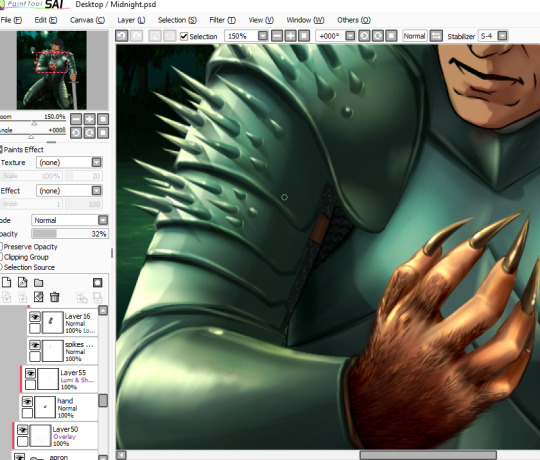This screenshot has width=540, height=460.
Task: Open the Others menu
Action: point(354,20)
